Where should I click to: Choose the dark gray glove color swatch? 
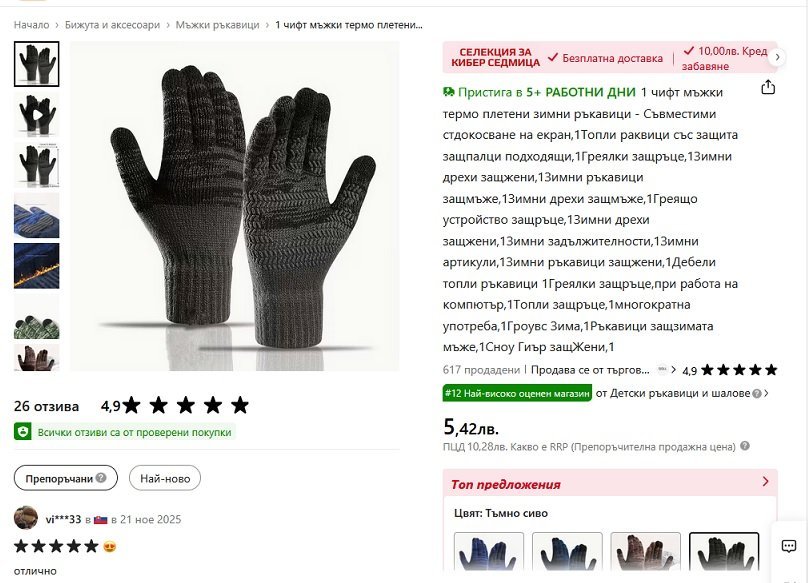click(724, 552)
